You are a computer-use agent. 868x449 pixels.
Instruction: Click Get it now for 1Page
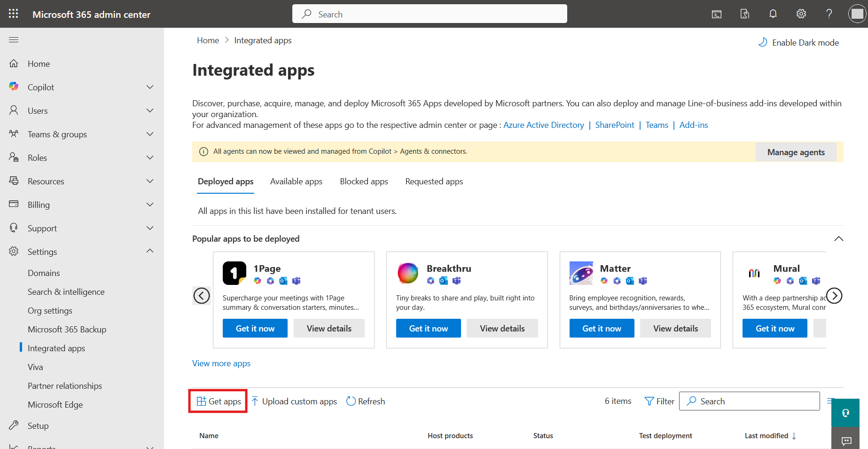click(x=255, y=328)
